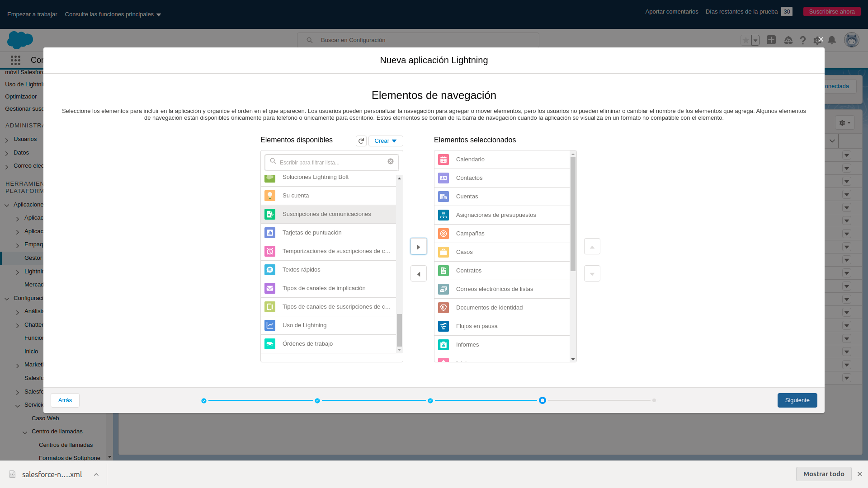Screen dimensions: 868x488
Task: Click the filter input field to search elements
Action: tap(331, 161)
